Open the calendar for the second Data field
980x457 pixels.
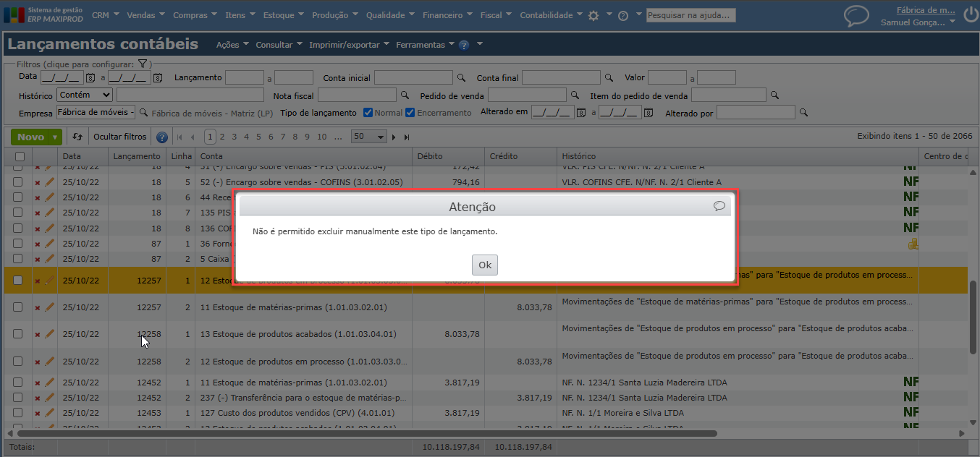point(157,77)
